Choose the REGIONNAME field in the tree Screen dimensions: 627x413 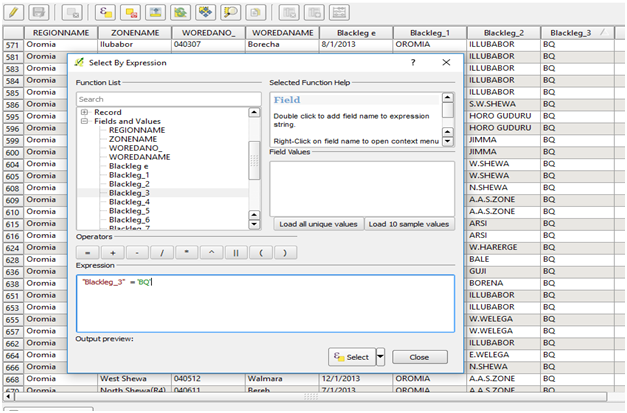136,130
